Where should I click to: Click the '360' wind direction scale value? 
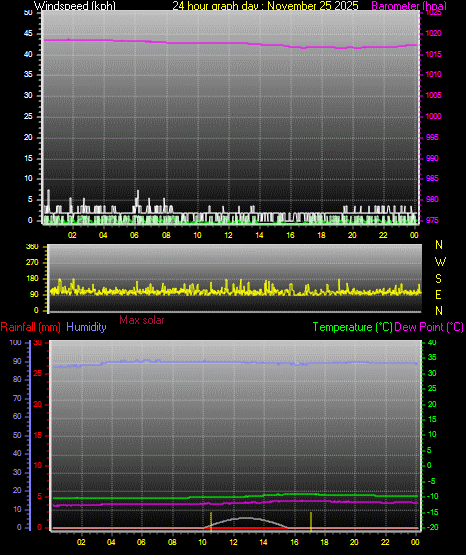click(x=32, y=247)
